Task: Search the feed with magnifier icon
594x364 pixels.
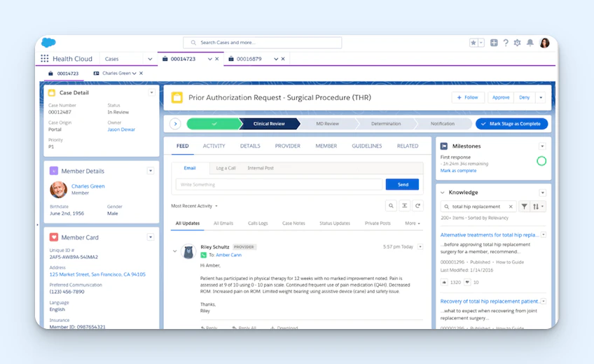Action: tap(391, 206)
